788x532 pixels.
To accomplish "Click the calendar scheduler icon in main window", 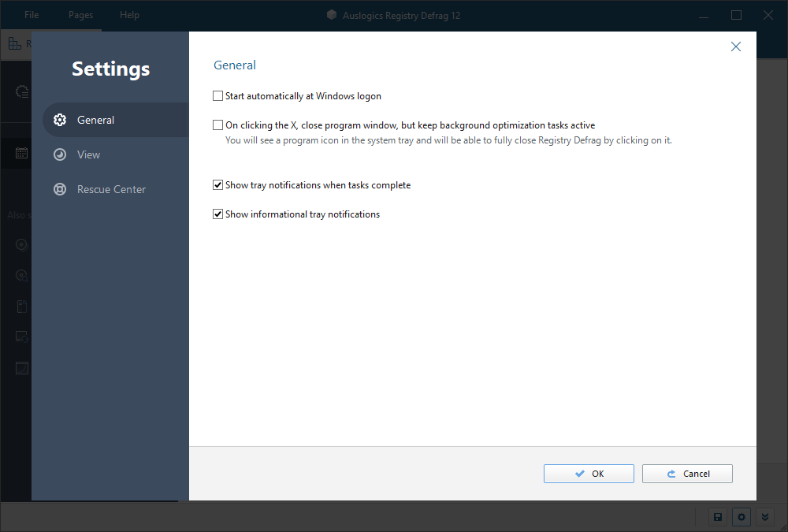I will [x=21, y=153].
